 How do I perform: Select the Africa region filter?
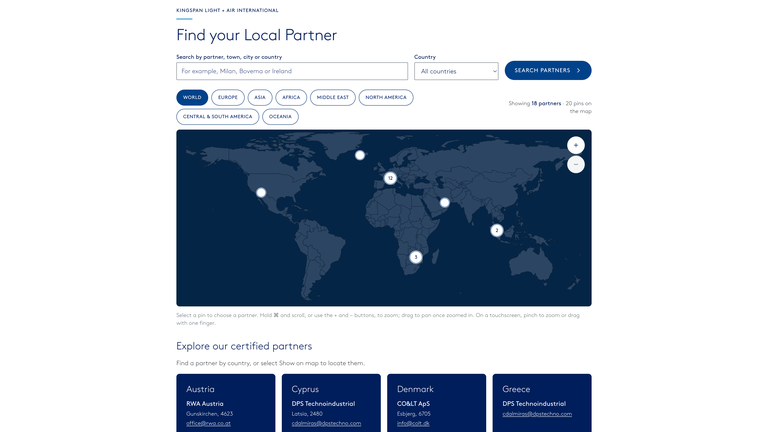point(291,97)
